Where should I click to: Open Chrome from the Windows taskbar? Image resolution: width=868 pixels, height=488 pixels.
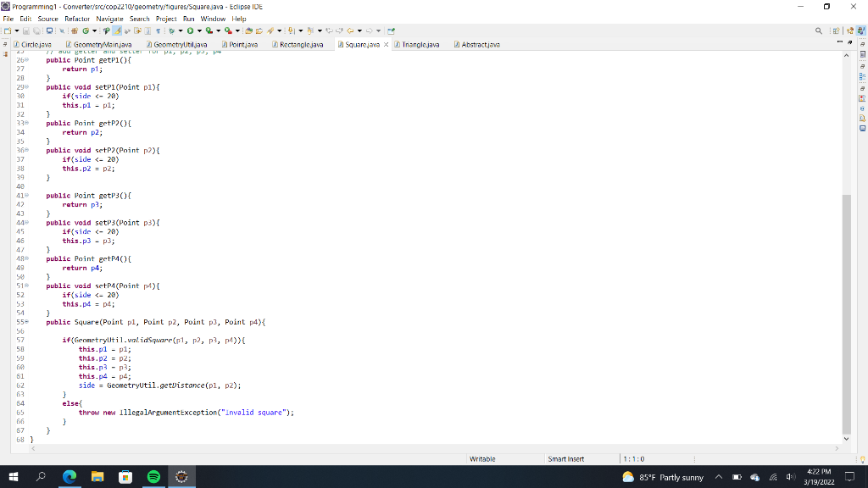point(70,476)
